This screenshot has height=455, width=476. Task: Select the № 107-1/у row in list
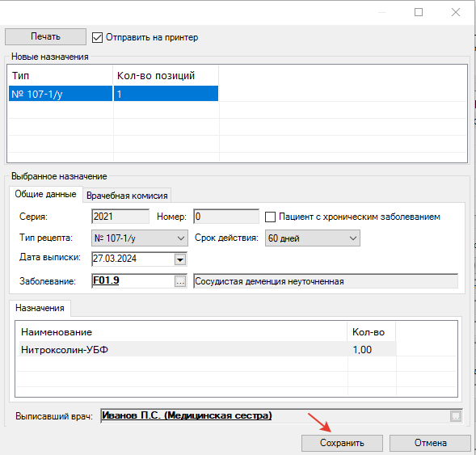113,94
